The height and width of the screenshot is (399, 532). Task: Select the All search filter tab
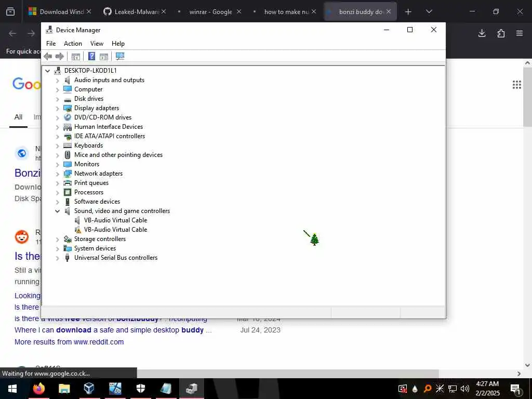[18, 117]
